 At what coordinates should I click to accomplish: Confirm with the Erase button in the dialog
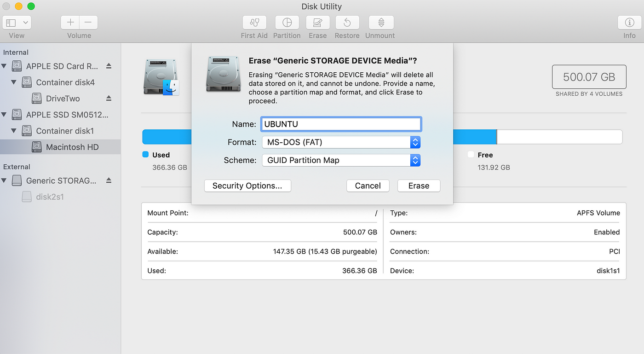point(419,186)
